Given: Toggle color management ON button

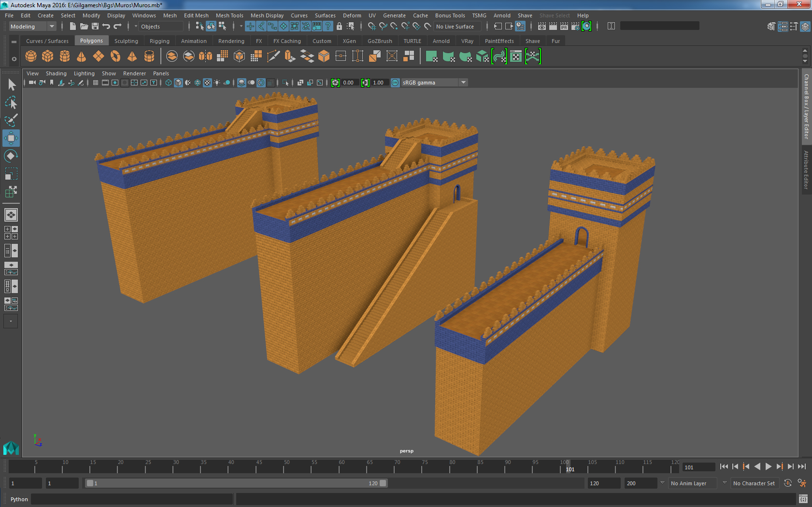Looking at the screenshot, I should [395, 83].
